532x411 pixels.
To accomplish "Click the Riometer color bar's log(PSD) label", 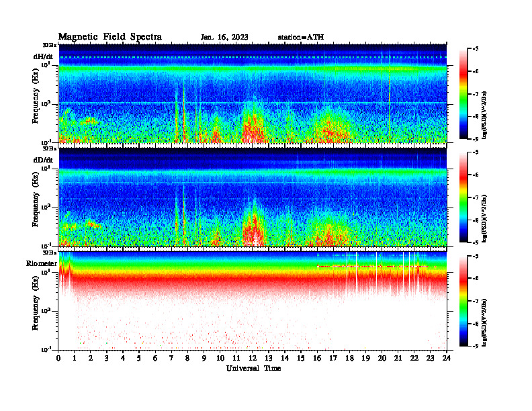I will (484, 322).
